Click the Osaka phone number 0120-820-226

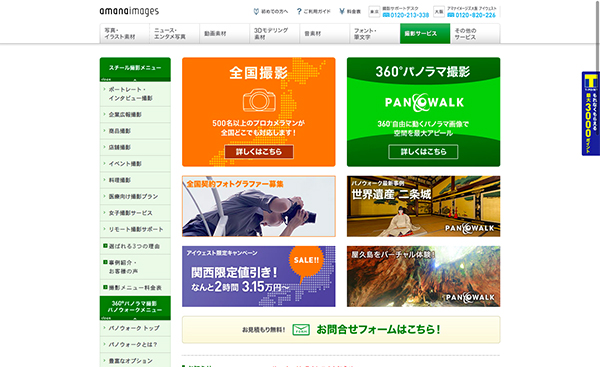(x=471, y=15)
